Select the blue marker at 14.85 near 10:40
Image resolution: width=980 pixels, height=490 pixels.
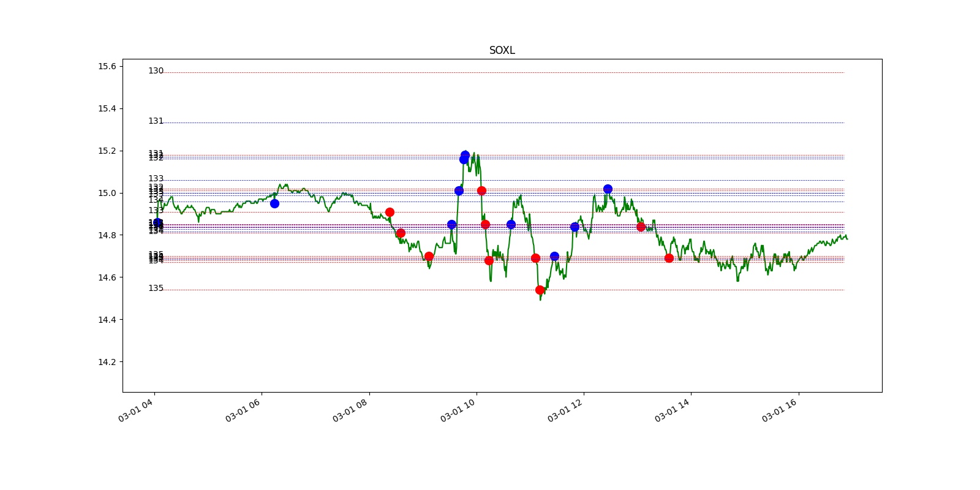coord(511,224)
